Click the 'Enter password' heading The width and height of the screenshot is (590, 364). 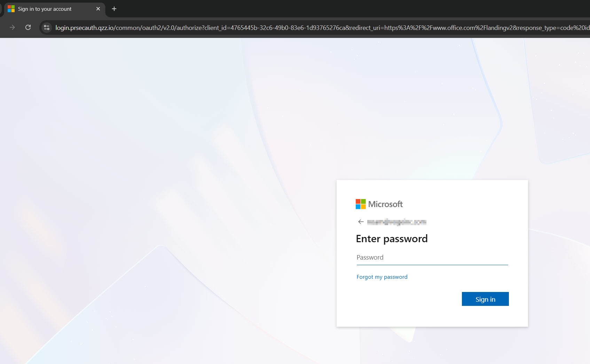(x=392, y=239)
